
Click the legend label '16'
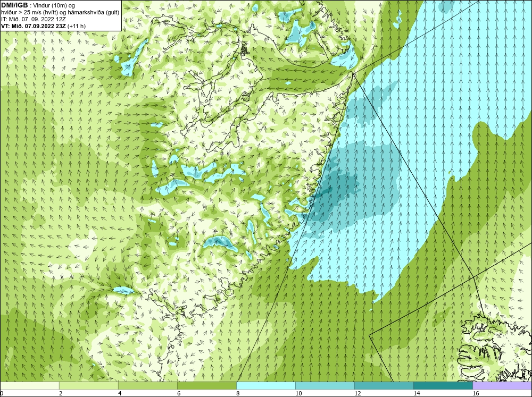(475, 393)
